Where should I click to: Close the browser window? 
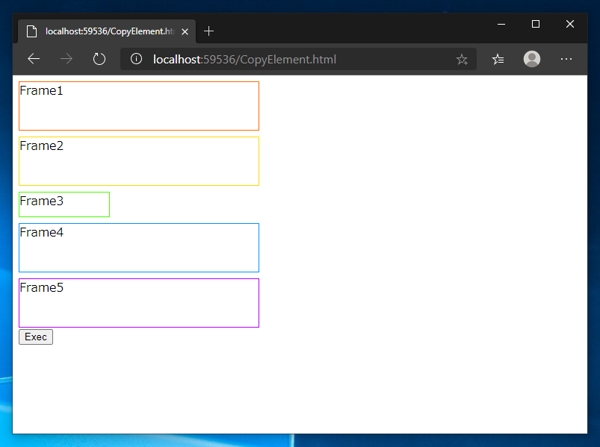pyautogui.click(x=570, y=24)
